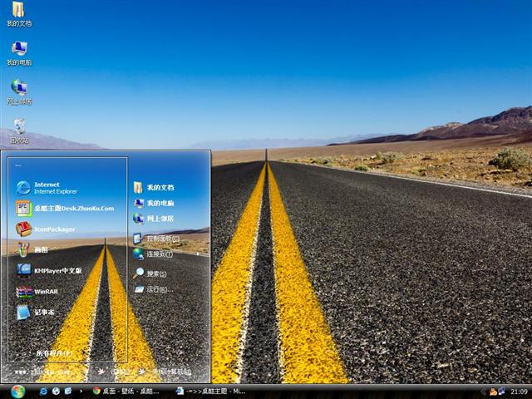
Task: Open the 我的文档 desktop folder icon
Action: click(19, 13)
